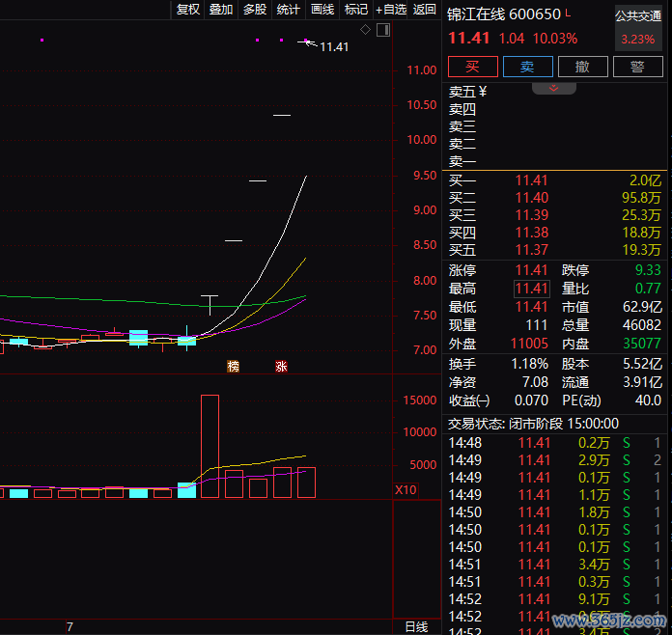Screen dimensions: 672x635
Task: Click the 2.9万 trade at 14:49
Action: click(x=594, y=460)
